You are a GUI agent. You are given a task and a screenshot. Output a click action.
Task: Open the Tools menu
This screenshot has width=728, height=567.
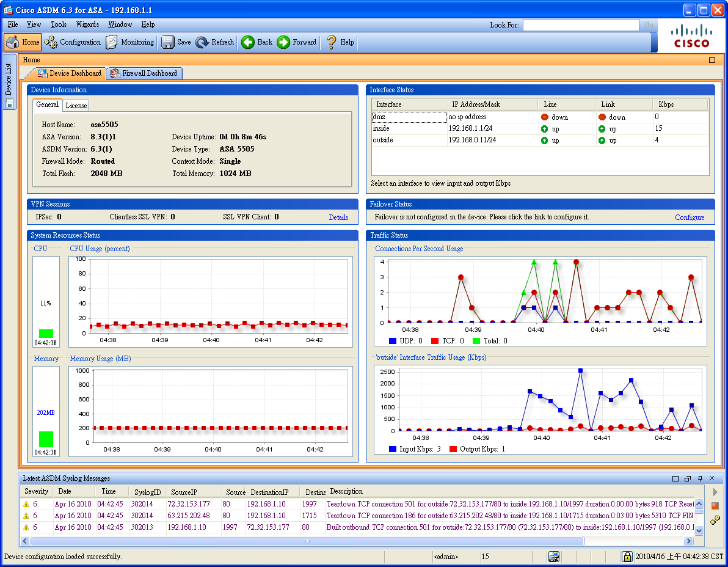pos(59,24)
